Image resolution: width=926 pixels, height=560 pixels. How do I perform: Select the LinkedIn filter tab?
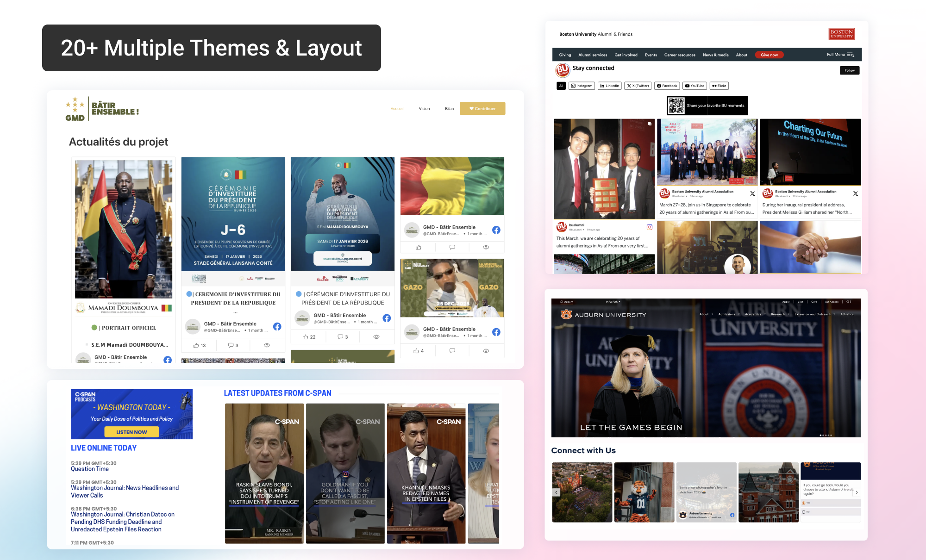[x=609, y=86]
